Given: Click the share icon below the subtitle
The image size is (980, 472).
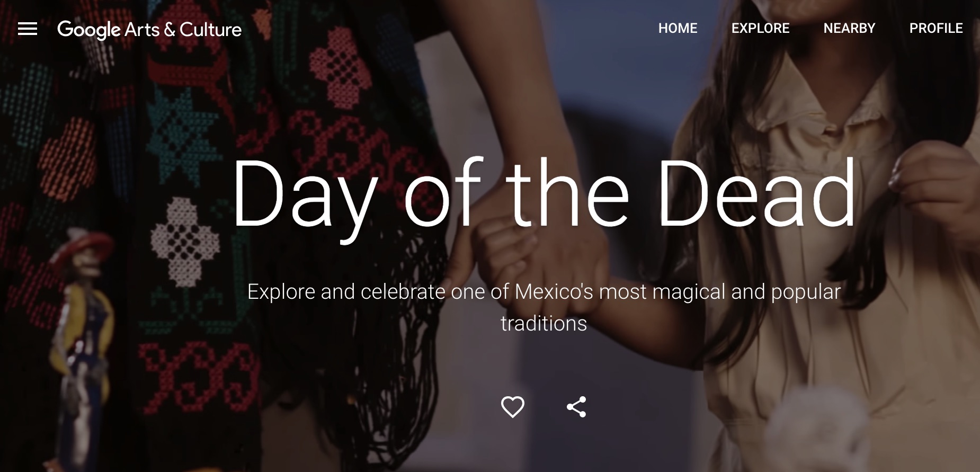Looking at the screenshot, I should [576, 407].
